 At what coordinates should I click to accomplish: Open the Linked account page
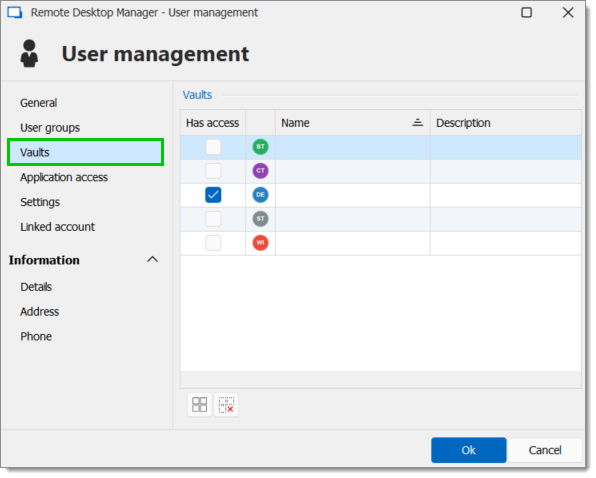57,227
